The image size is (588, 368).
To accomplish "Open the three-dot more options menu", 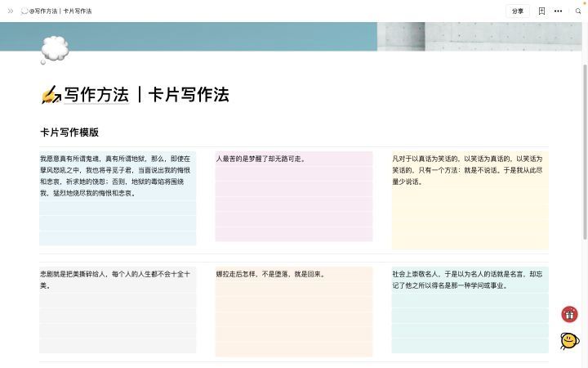I will point(558,11).
